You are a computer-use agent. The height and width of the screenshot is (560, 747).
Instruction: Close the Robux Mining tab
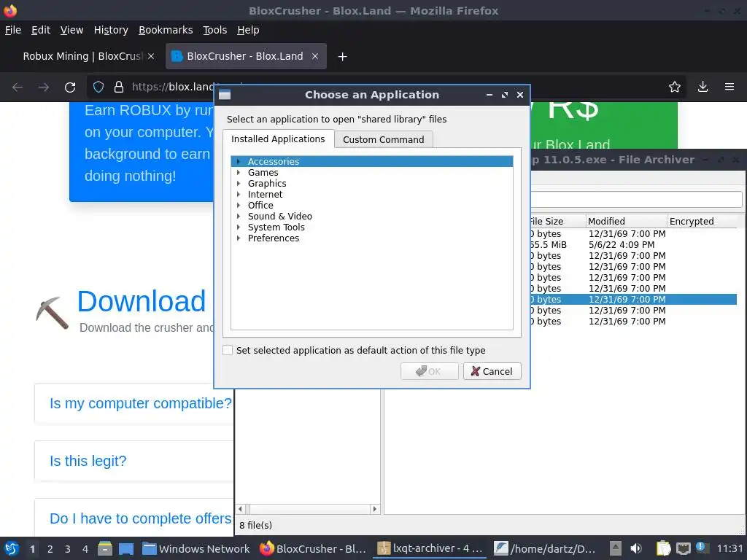pyautogui.click(x=151, y=56)
